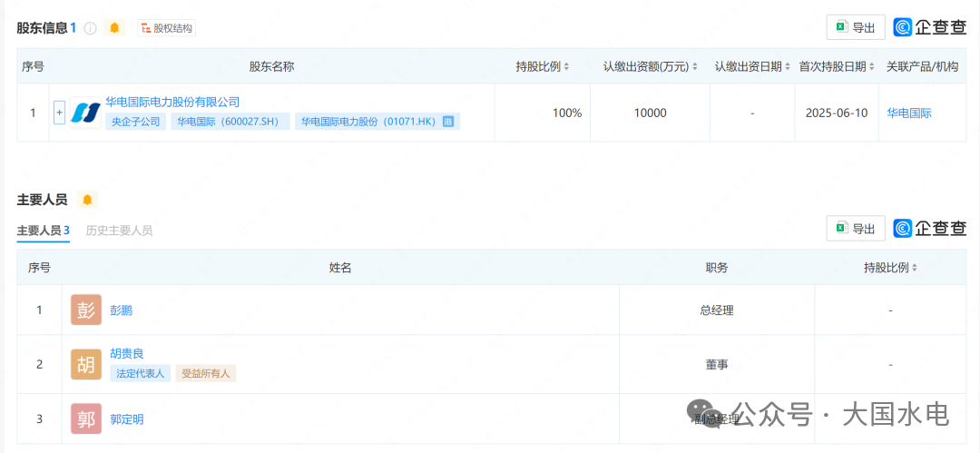Toggle the bell alert next to 主要人员
980x453 pixels.
[87, 200]
